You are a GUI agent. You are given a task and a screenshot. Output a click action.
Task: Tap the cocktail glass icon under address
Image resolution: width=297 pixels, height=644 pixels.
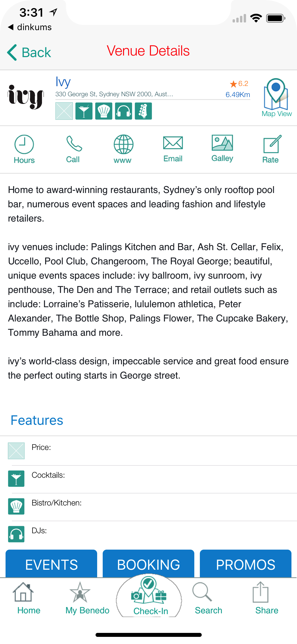tap(84, 111)
